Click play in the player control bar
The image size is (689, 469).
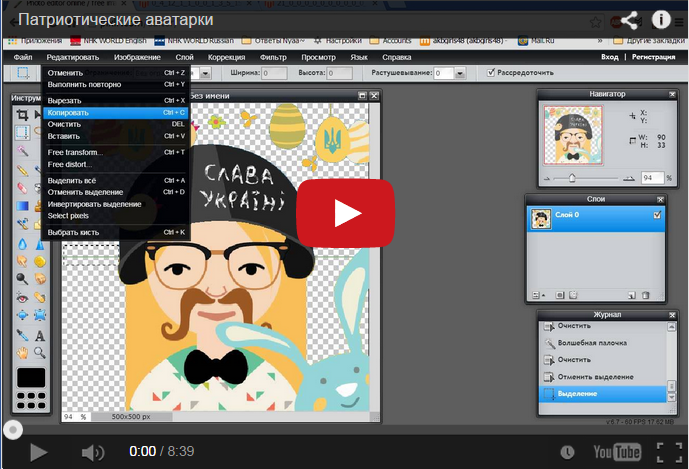click(x=38, y=452)
